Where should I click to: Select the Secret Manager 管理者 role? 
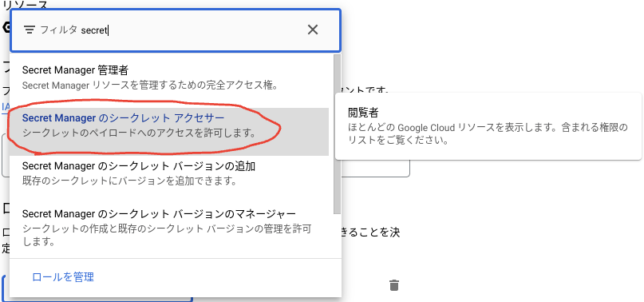(169, 77)
